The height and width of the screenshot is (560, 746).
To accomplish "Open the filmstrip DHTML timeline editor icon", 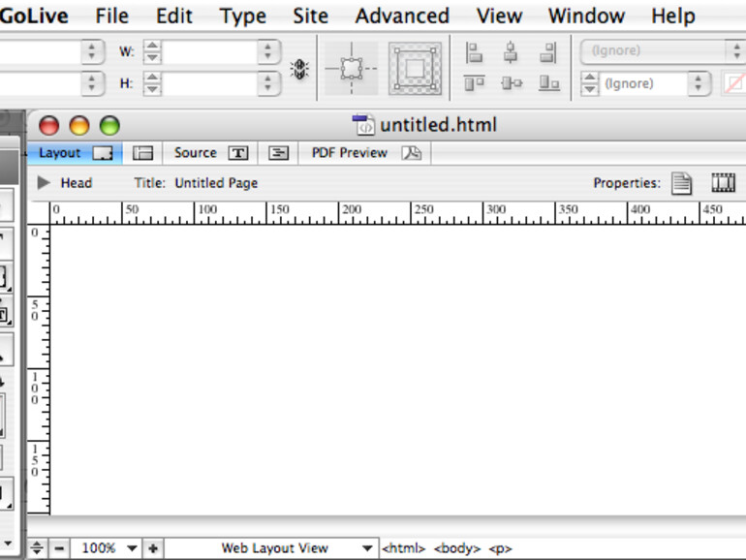I will (x=723, y=183).
